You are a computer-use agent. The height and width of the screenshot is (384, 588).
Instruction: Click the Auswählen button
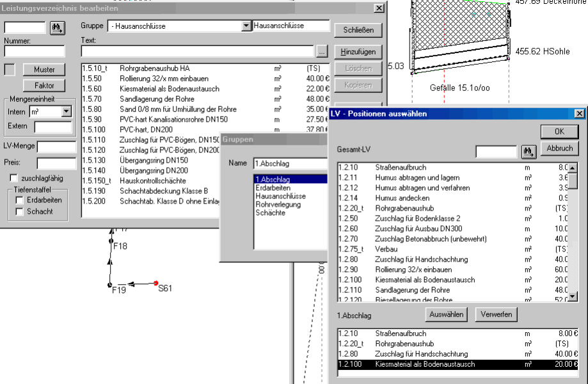446,315
